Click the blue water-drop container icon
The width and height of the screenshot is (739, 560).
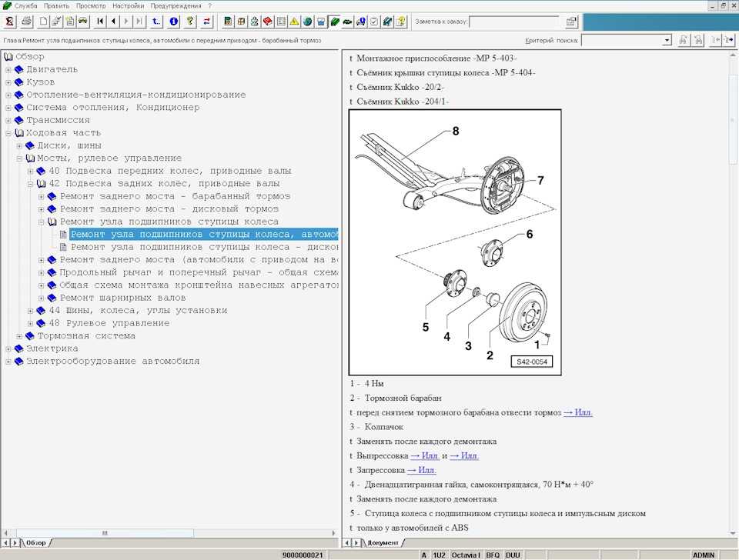(321, 22)
